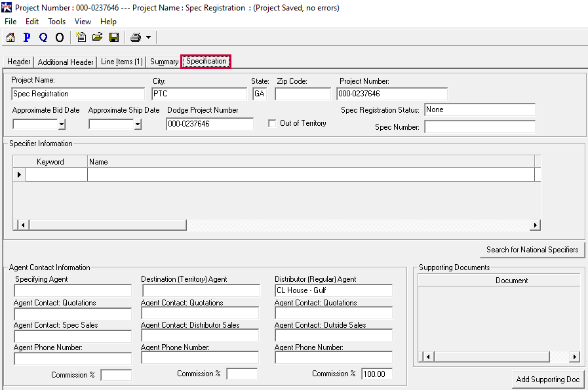Image resolution: width=588 pixels, height=390 pixels.
Task: Enable the Out of Territory checkbox
Action: (273, 124)
